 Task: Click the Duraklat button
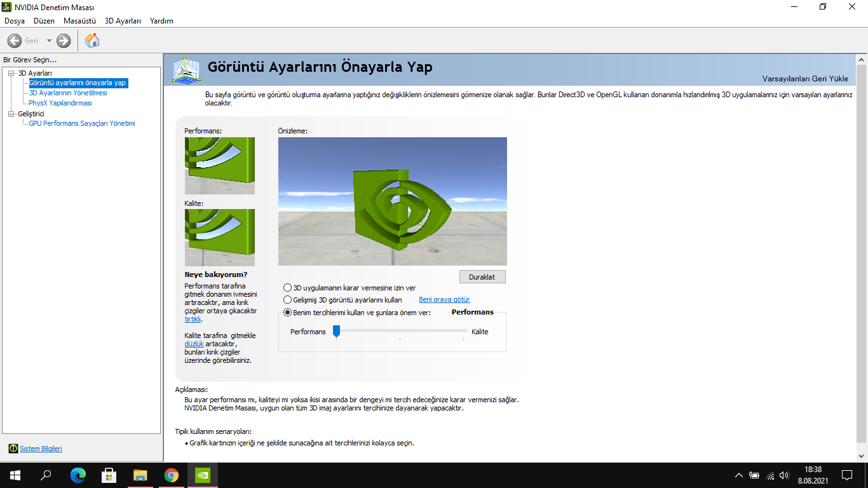[x=482, y=277]
